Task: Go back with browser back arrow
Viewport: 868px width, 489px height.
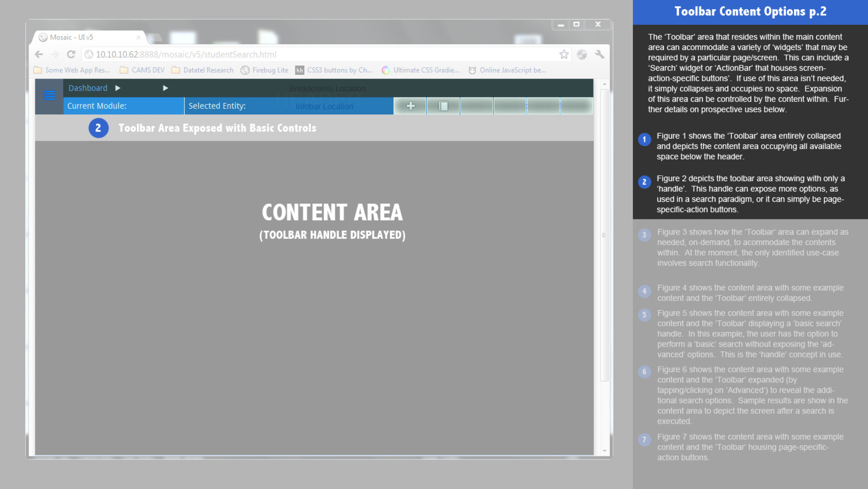Action: tap(39, 54)
